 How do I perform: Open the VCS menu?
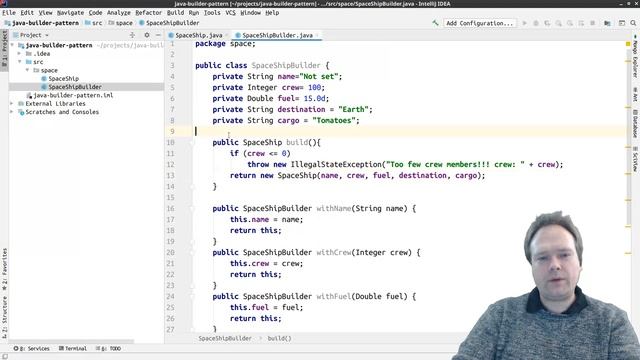(x=230, y=13)
